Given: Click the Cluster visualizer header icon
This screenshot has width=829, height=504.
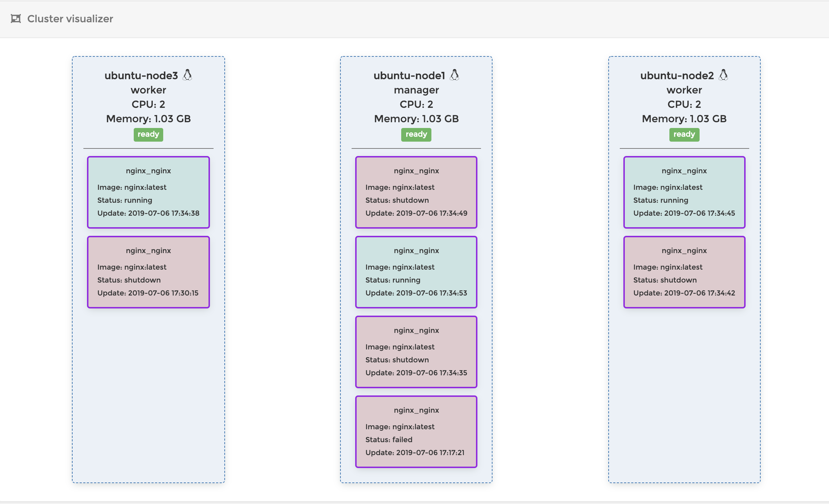Looking at the screenshot, I should point(16,19).
